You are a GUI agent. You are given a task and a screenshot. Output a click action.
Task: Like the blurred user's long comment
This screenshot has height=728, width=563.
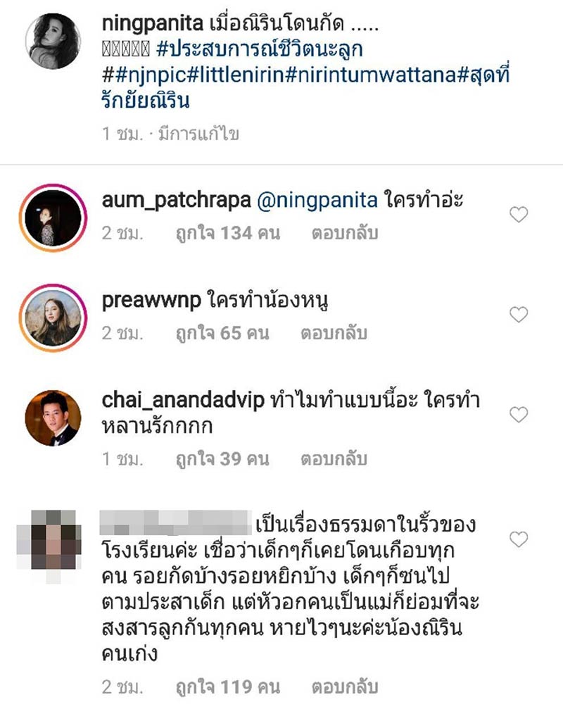pyautogui.click(x=519, y=539)
